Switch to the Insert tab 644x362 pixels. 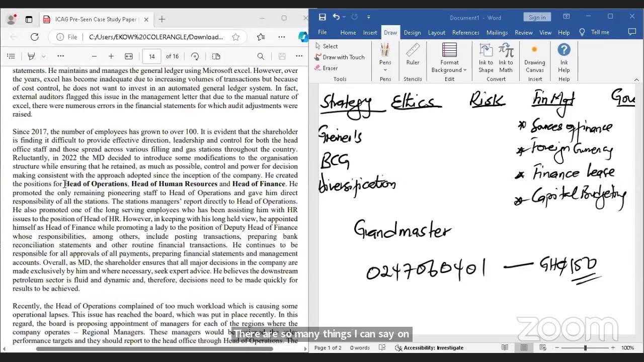point(370,32)
